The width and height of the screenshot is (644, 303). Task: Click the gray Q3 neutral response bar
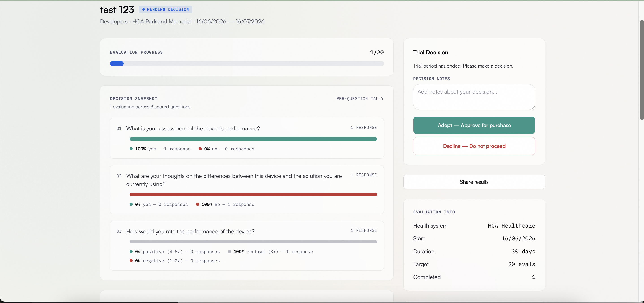point(253,242)
